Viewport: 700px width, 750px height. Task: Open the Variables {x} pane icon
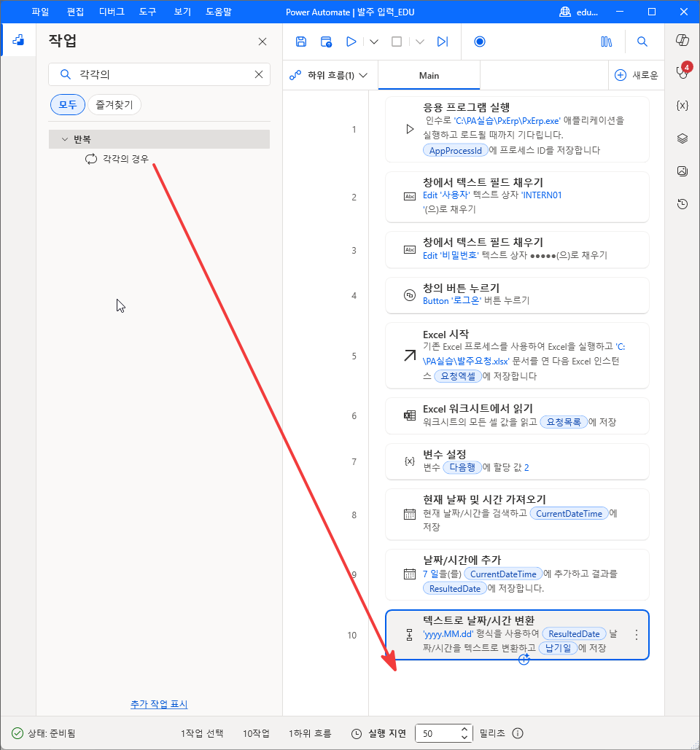pyautogui.click(x=682, y=105)
